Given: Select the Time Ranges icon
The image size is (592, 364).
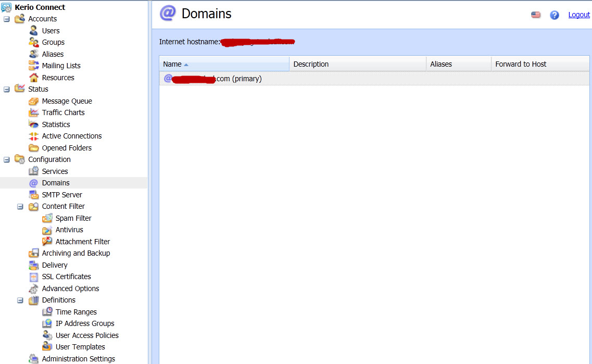Looking at the screenshot, I should coord(47,311).
